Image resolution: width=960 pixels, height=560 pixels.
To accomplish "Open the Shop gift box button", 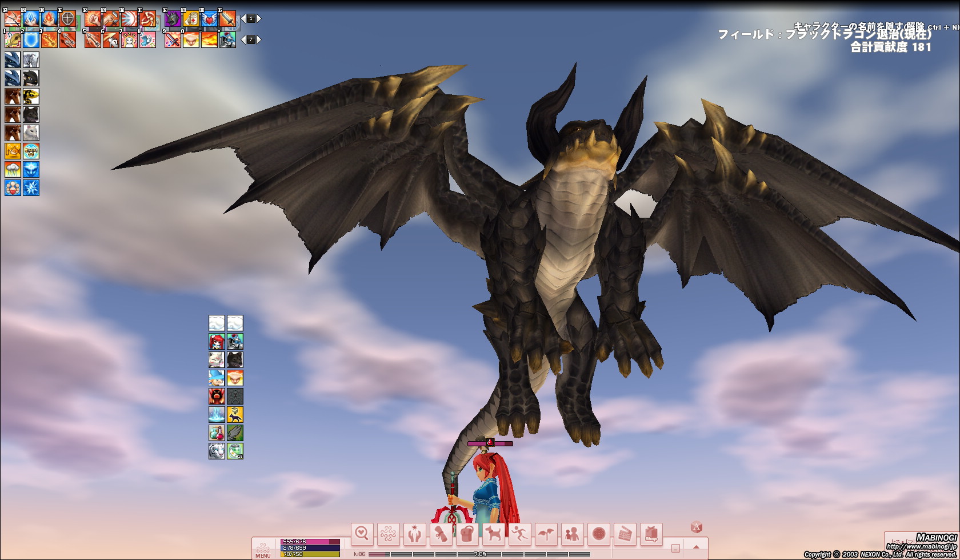I will pos(651,534).
